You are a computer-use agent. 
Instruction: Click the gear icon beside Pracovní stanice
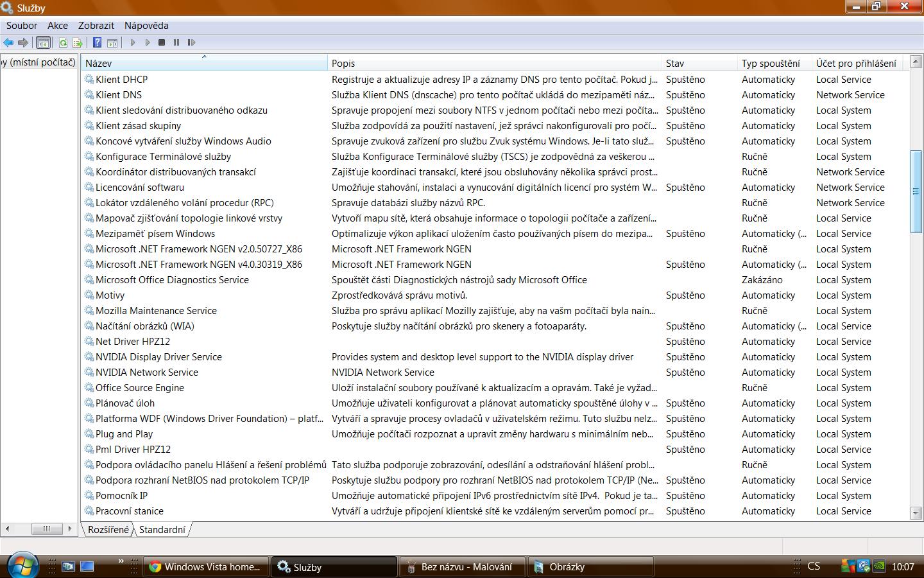pyautogui.click(x=89, y=511)
